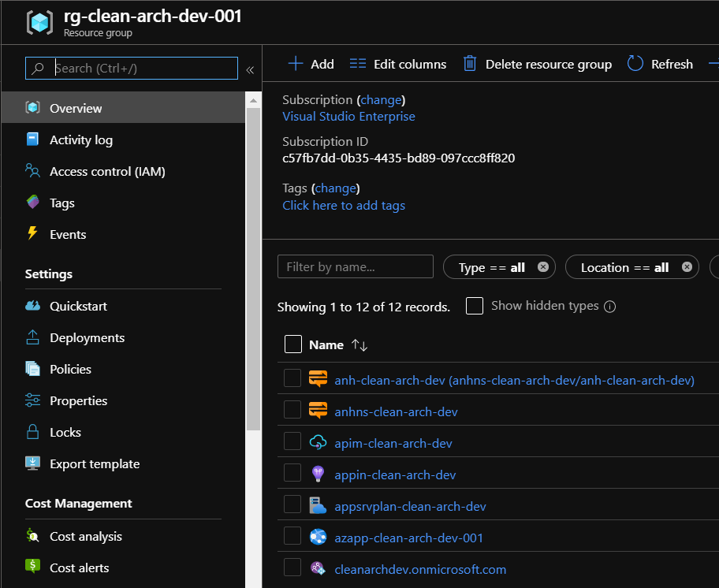
Task: Click the Tags icon in sidebar
Action: (32, 202)
